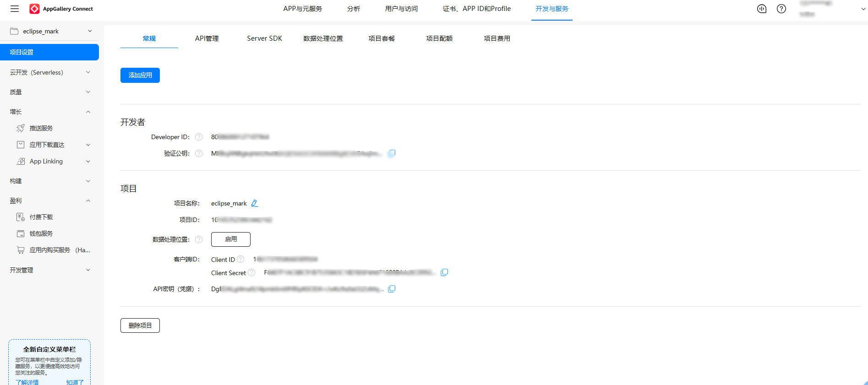The width and height of the screenshot is (868, 385).
Task: Click the app download direct icon
Action: 21,145
